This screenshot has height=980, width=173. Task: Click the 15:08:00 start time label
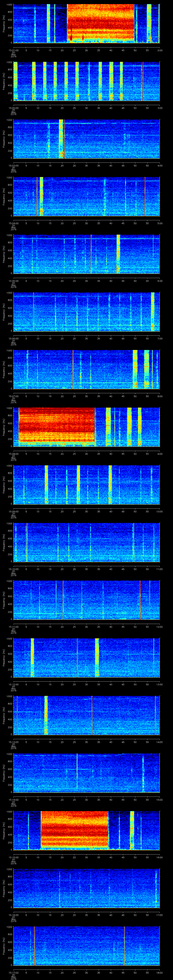point(13,454)
